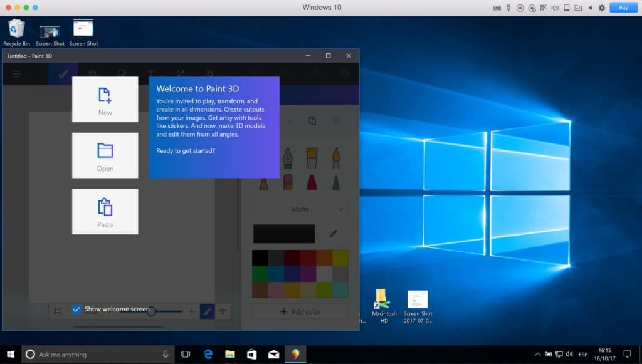Open the Stickers tab in Paint 3D
Screen dimensions: 642x364
[122, 74]
